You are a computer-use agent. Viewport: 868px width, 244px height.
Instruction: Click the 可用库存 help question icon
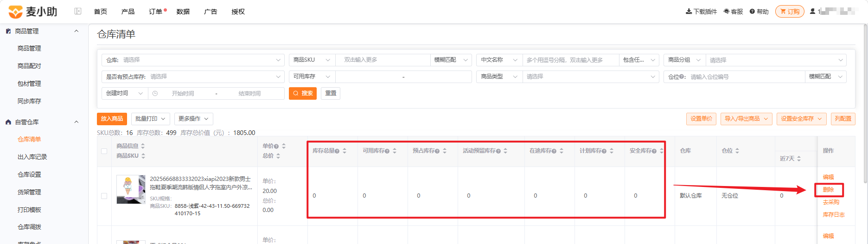coord(387,151)
